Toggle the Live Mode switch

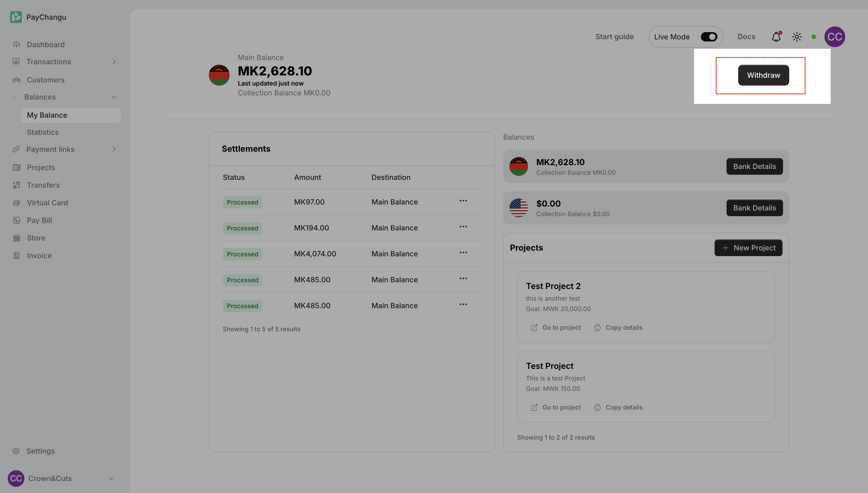tap(709, 37)
